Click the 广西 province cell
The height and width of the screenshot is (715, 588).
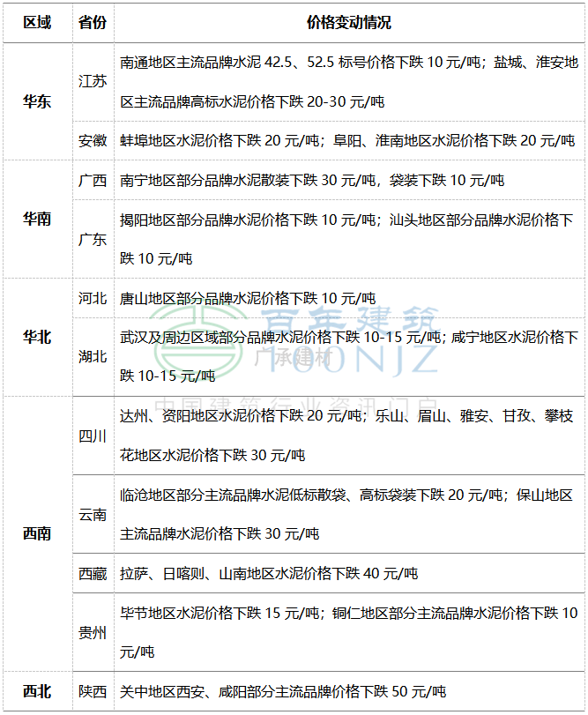click(93, 180)
